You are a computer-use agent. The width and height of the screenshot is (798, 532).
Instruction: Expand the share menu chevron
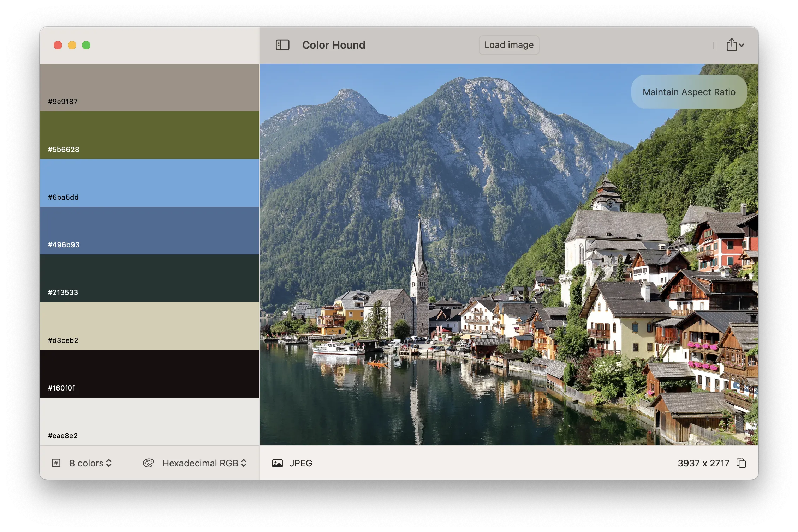pyautogui.click(x=742, y=45)
